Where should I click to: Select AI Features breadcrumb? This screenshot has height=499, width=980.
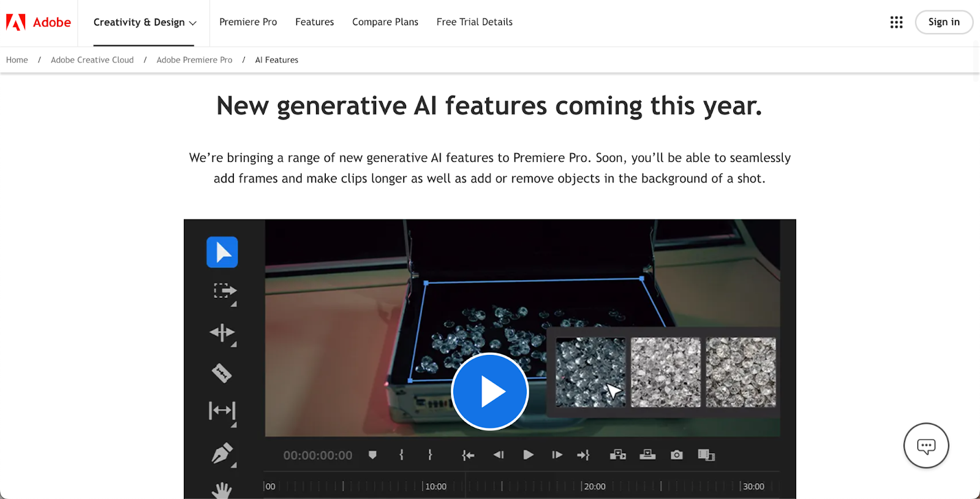tap(277, 60)
